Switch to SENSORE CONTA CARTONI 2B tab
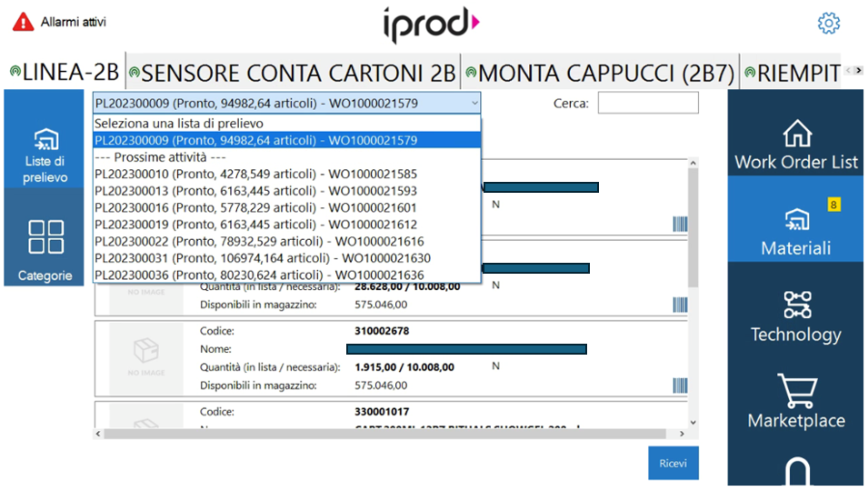The width and height of the screenshot is (868, 491). [x=293, y=73]
